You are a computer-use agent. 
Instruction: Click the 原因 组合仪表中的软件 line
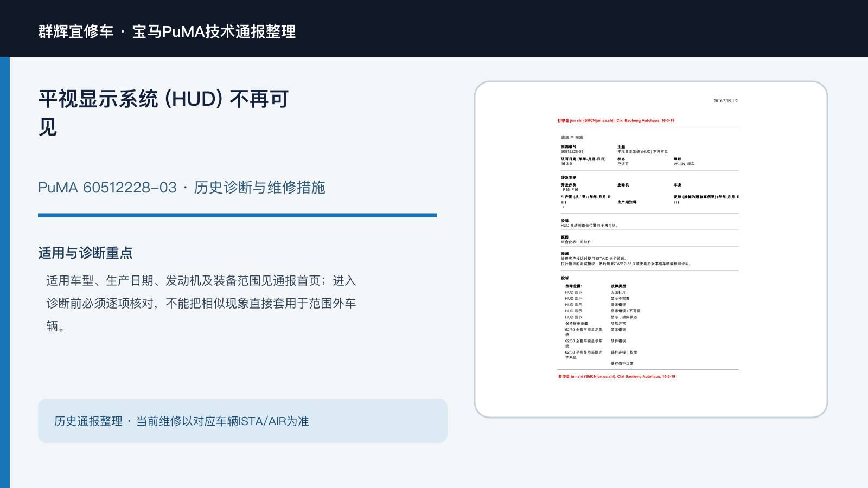coord(576,240)
